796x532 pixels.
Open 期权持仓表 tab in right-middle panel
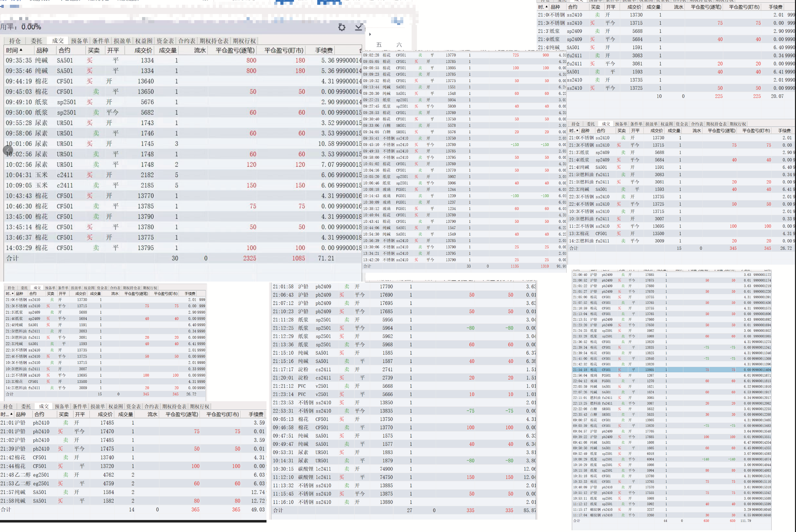[x=716, y=124]
